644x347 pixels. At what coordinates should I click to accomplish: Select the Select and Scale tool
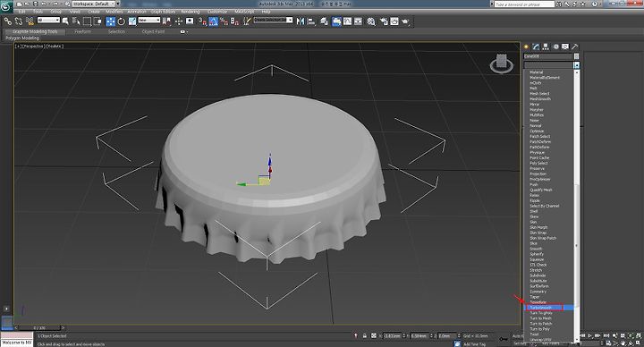point(132,21)
